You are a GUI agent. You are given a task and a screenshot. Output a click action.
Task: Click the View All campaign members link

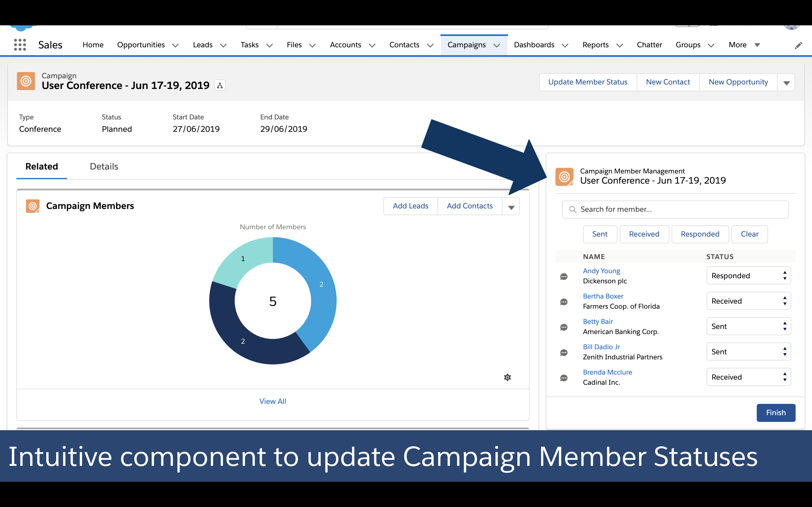tap(272, 401)
